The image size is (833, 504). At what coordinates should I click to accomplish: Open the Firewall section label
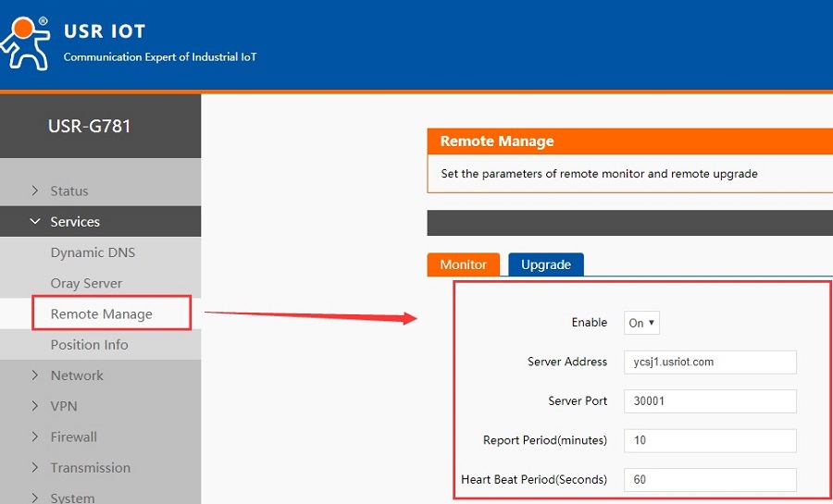tap(74, 436)
